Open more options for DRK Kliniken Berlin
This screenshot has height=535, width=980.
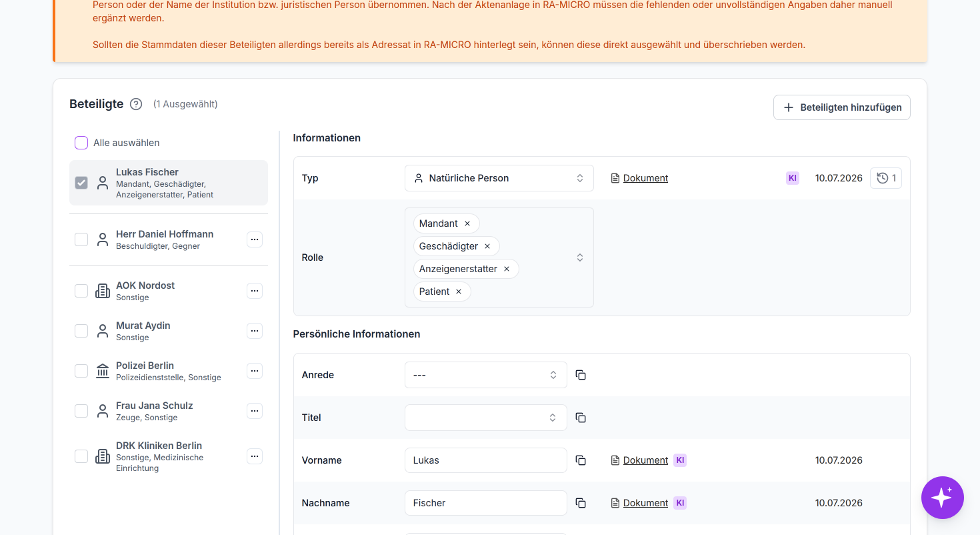click(255, 456)
